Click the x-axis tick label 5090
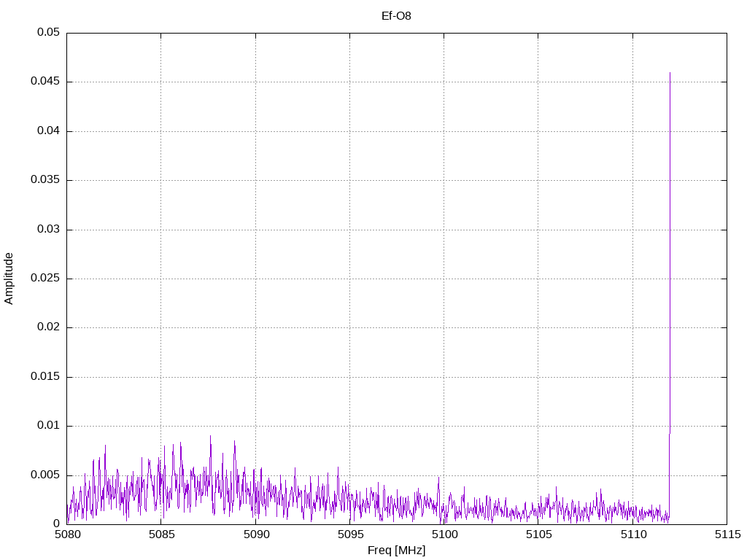 point(256,534)
